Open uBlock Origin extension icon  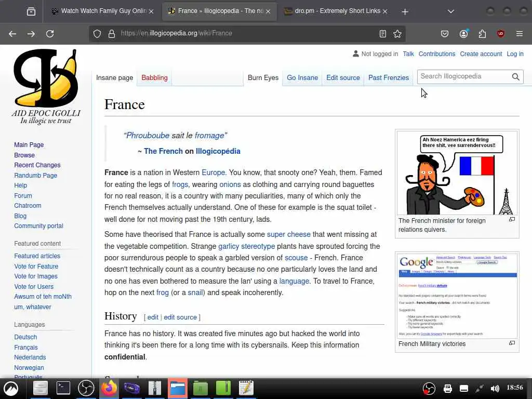[x=500, y=34]
